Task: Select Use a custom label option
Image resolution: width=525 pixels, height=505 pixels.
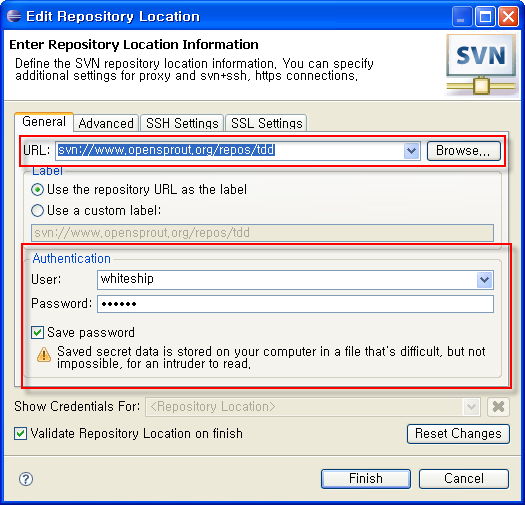Action: click(x=38, y=211)
